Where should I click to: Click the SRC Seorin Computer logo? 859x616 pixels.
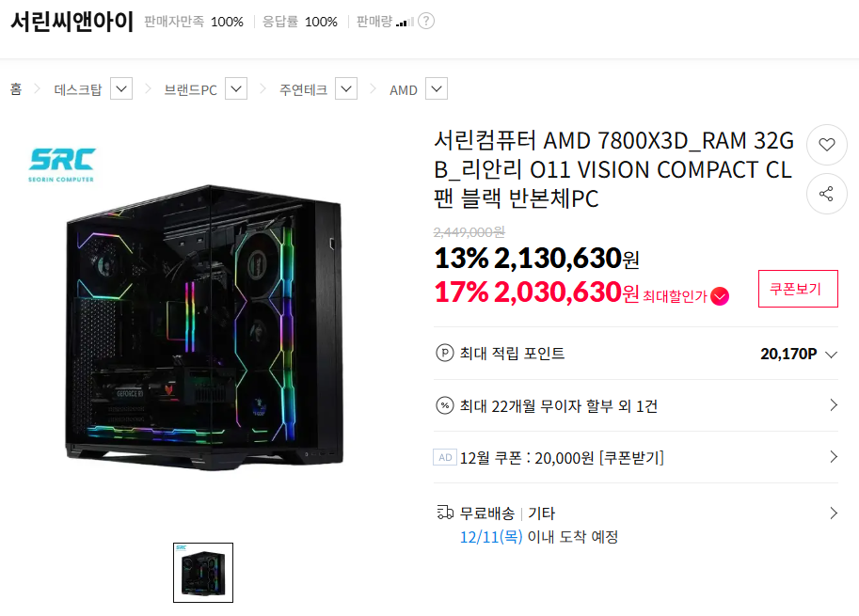62,165
